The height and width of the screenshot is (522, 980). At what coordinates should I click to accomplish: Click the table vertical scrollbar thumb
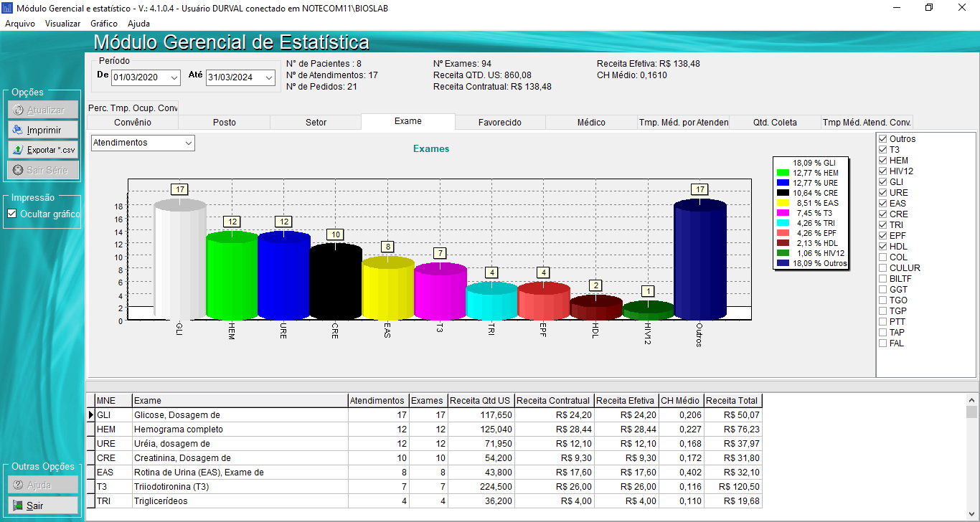click(x=971, y=412)
